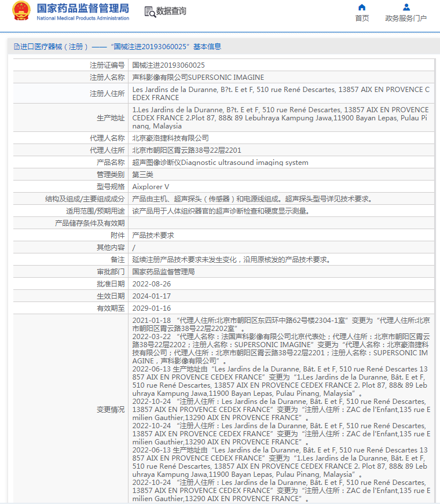Image resolution: width=440 pixels, height=504 pixels.
Task: Click the 2022-03-22 change entry
Action: pos(281,349)
